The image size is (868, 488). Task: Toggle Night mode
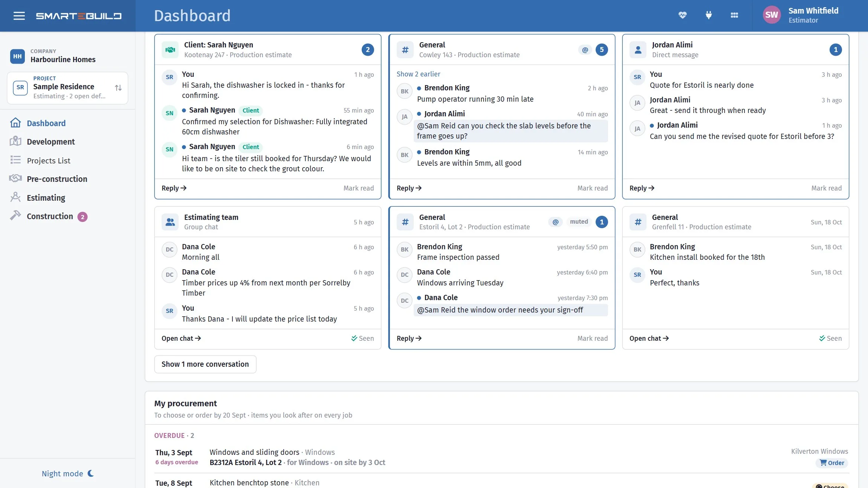coord(68,473)
